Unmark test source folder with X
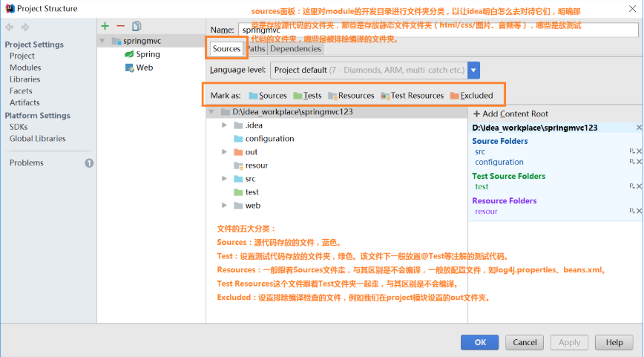Image resolution: width=644 pixels, height=357 pixels. pos(639,186)
